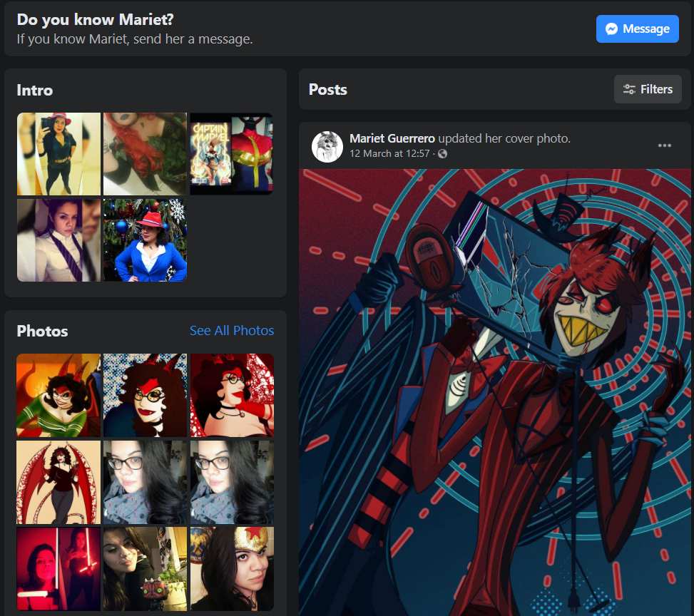Click the Photos heading

(43, 331)
